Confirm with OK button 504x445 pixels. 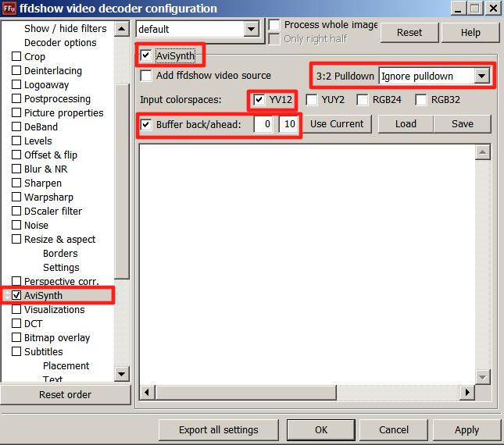321,430
